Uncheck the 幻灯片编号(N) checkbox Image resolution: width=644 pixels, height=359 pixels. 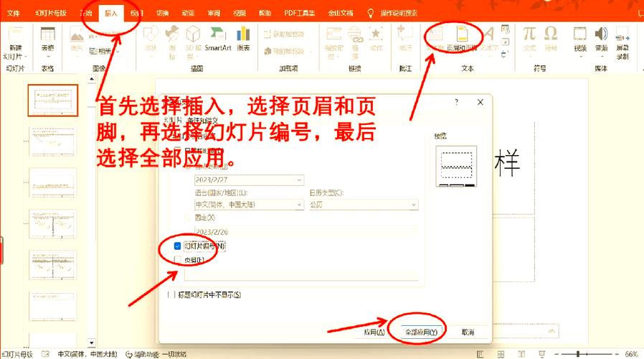point(177,246)
